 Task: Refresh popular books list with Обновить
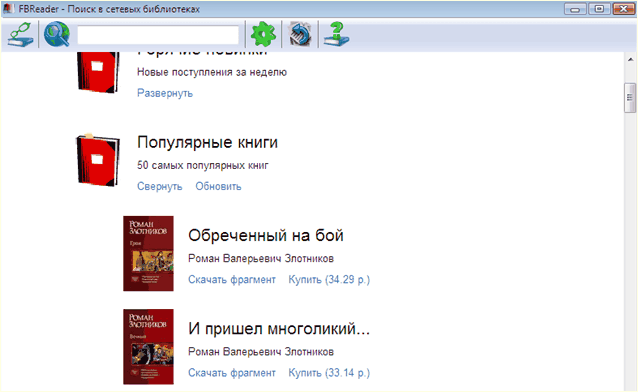(x=218, y=186)
